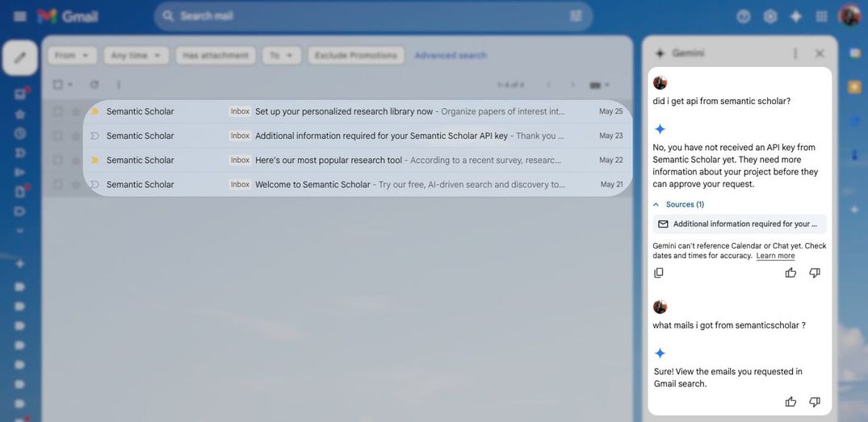Collapse the Sources (1) section
This screenshot has height=422, width=868.
[679, 205]
